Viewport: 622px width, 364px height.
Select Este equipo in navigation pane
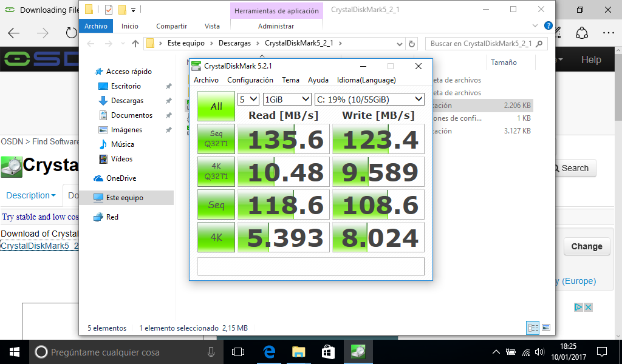125,198
